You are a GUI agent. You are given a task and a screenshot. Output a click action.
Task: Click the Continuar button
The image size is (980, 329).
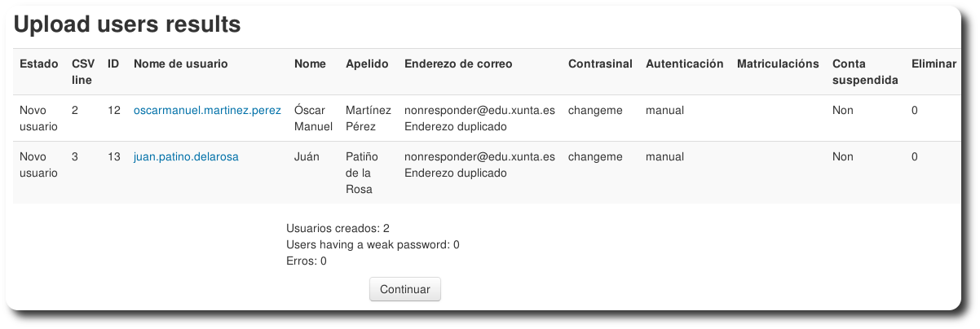[x=404, y=289]
